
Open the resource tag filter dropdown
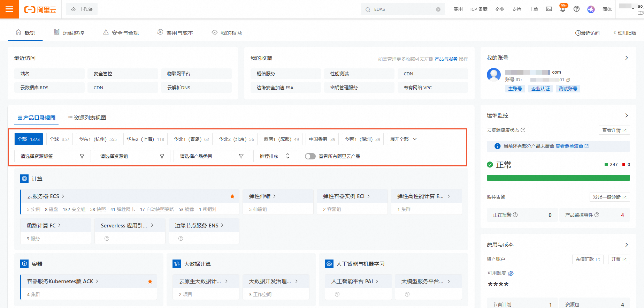pyautogui.click(x=53, y=156)
